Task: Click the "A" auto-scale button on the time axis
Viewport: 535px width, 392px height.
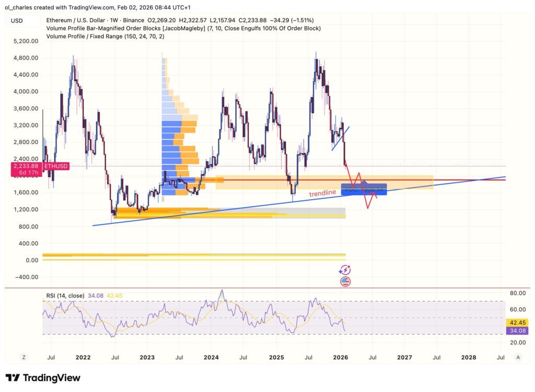Action: click(518, 357)
